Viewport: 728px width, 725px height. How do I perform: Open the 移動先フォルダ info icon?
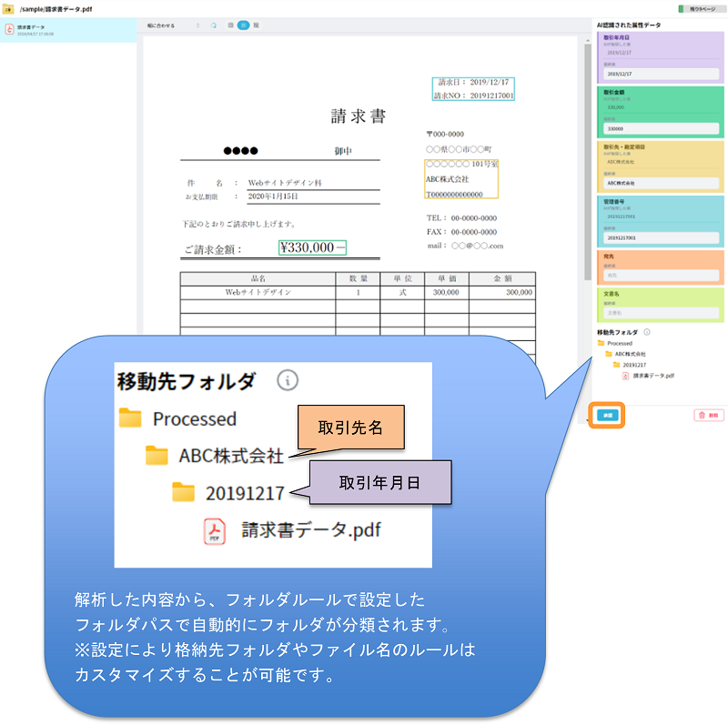click(x=647, y=333)
